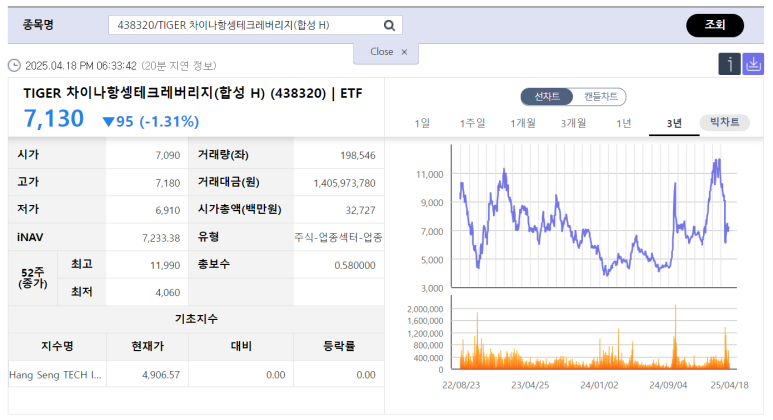Select the 1개월 period tab

click(x=523, y=123)
